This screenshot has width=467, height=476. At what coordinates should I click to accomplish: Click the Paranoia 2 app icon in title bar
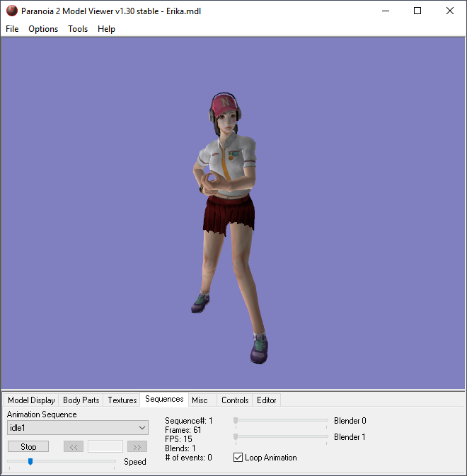point(12,11)
